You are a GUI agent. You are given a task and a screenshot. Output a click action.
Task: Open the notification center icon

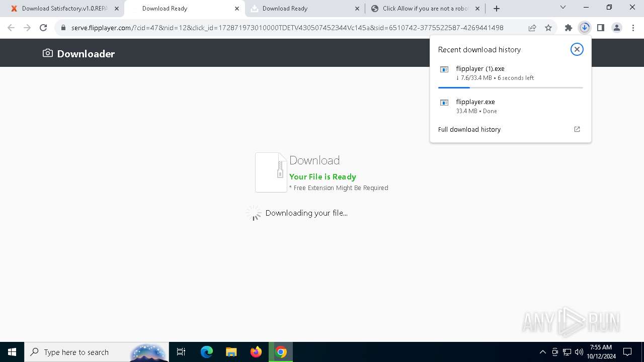[x=628, y=352]
